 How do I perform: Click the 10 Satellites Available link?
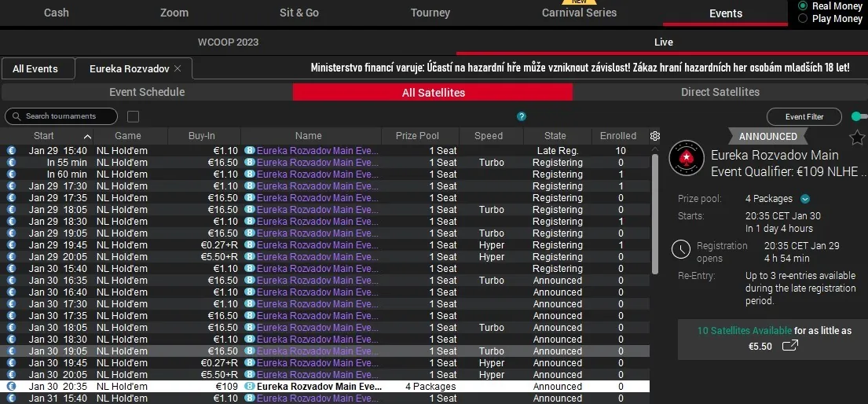[x=745, y=331]
